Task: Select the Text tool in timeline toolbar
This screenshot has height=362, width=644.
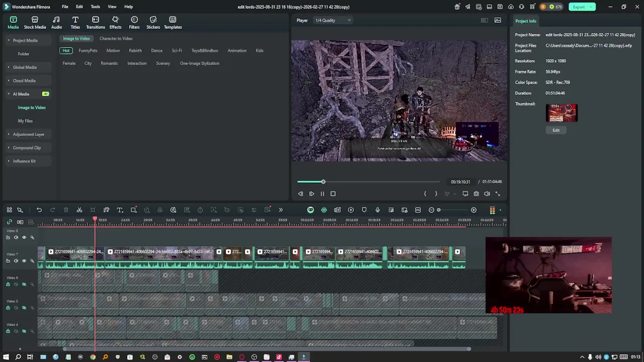Action: click(120, 210)
